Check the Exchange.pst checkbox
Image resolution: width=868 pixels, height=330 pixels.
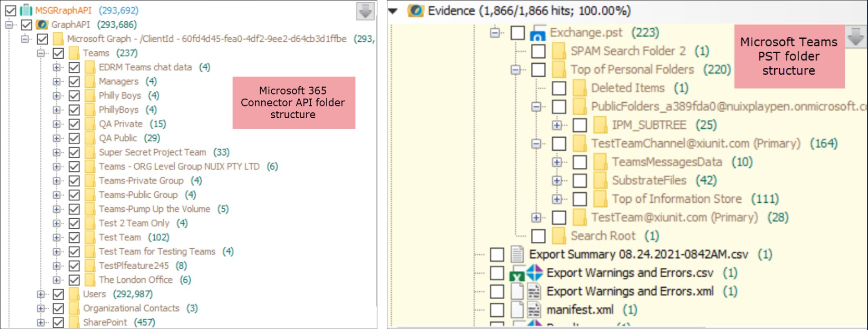518,33
